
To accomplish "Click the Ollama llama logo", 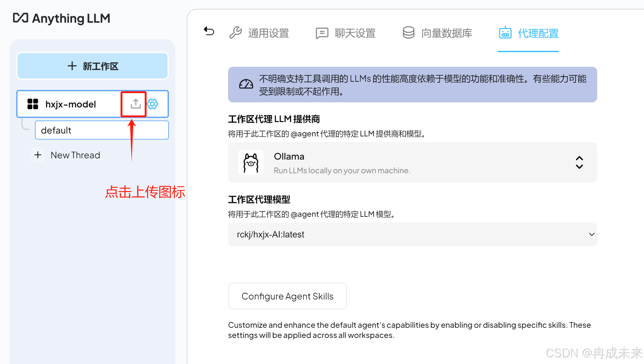I will click(x=251, y=163).
